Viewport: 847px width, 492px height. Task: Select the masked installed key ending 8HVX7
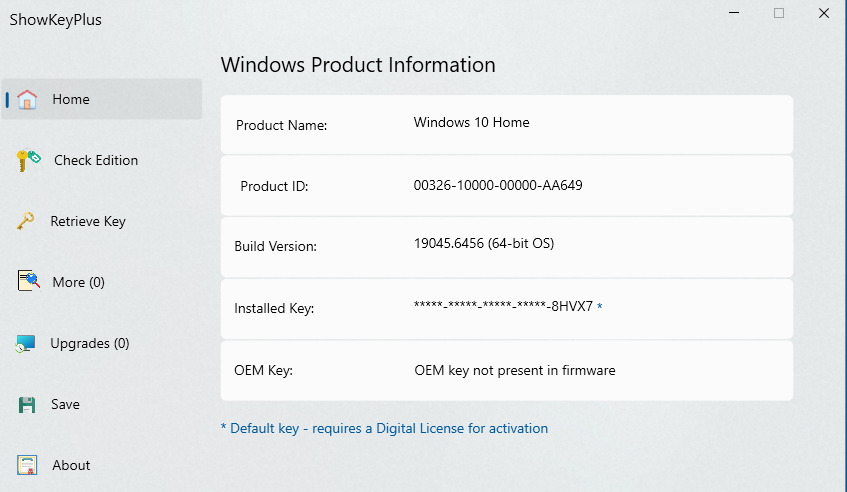(x=503, y=306)
